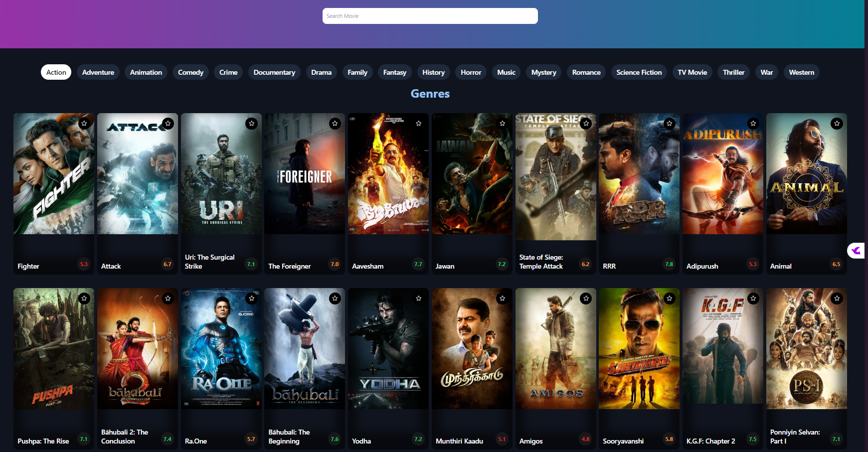This screenshot has width=868, height=452.
Task: Click the Sooryavanshi title text
Action: 623,441
